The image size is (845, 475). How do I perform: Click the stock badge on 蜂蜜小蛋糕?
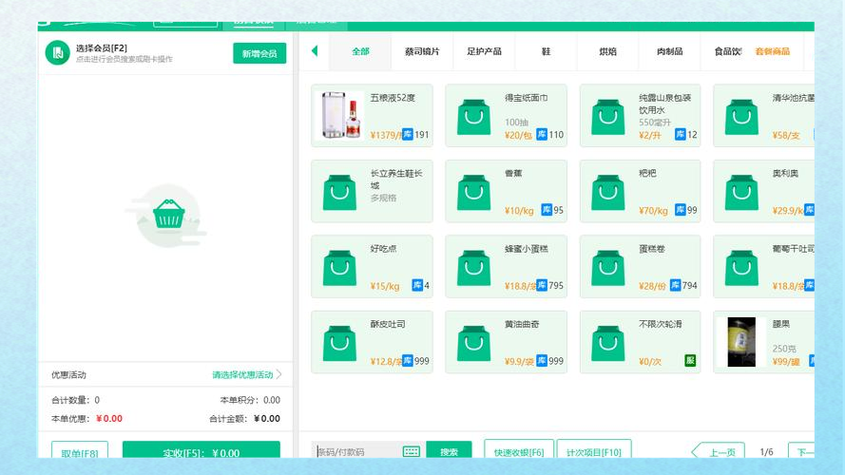542,286
